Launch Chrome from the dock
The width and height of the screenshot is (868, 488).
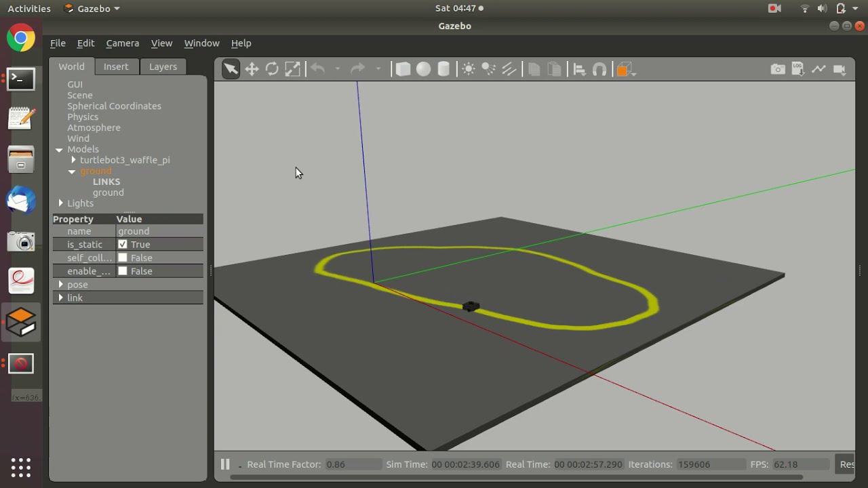pyautogui.click(x=21, y=38)
